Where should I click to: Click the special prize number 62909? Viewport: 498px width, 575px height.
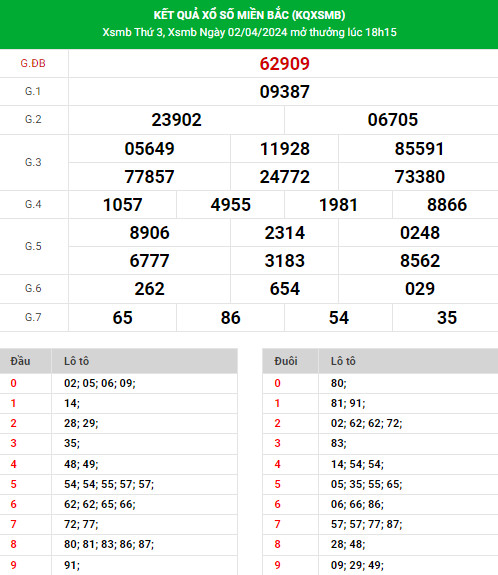tap(285, 64)
